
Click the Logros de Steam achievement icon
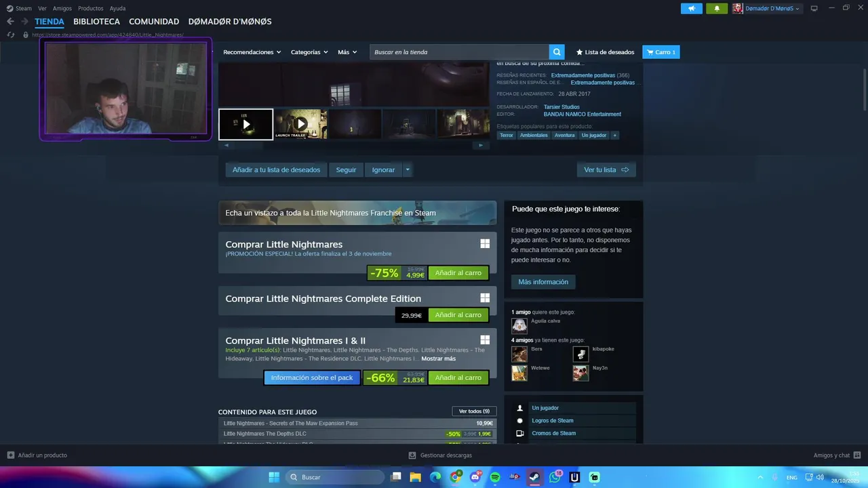click(x=520, y=421)
